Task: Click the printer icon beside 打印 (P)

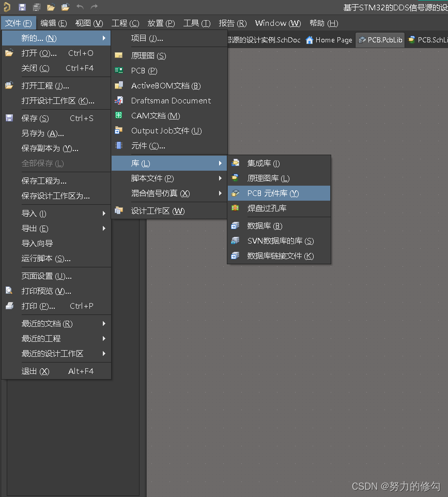Action: click(9, 306)
